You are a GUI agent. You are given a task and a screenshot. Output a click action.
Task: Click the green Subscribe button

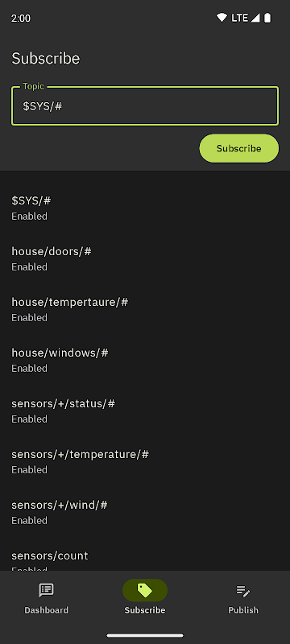(x=239, y=148)
